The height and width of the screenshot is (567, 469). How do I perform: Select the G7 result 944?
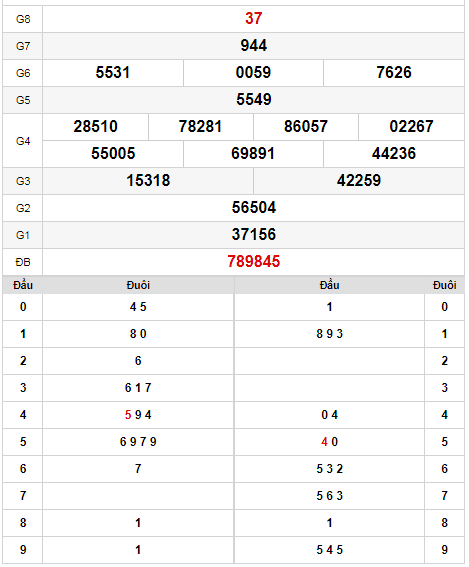coord(253,46)
